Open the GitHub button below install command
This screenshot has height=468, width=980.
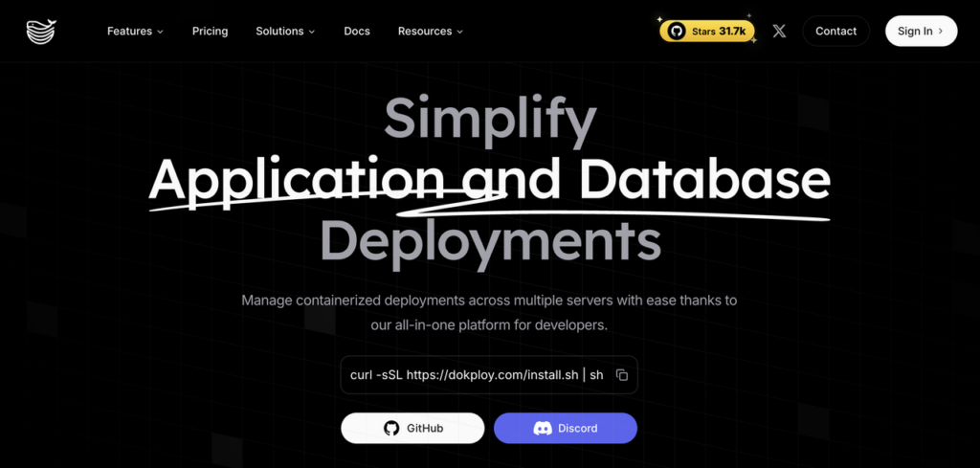(412, 428)
